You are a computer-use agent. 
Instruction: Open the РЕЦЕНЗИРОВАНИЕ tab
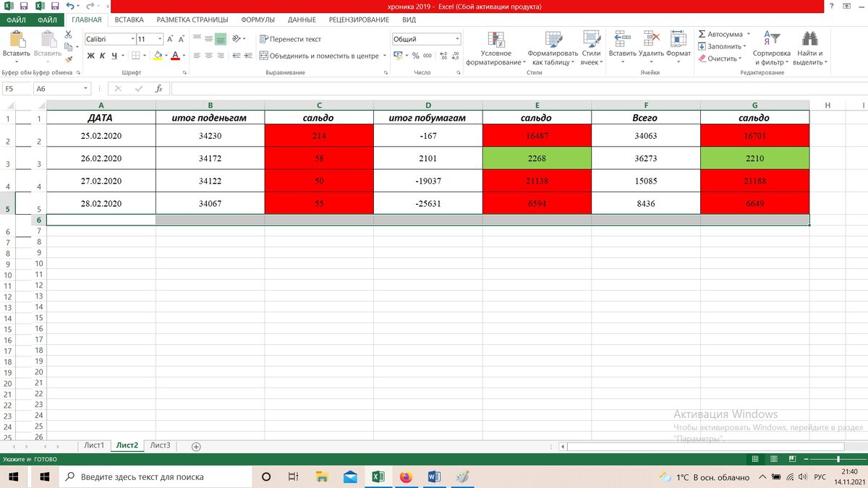(x=359, y=20)
